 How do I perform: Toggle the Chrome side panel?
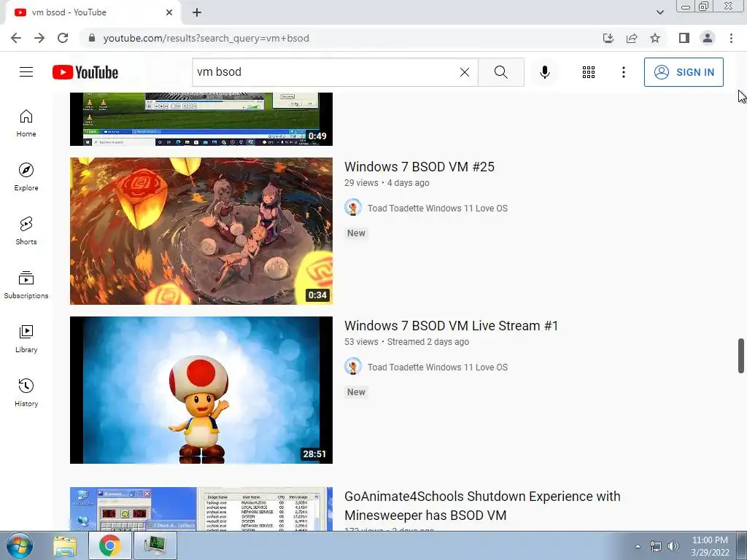tap(684, 38)
